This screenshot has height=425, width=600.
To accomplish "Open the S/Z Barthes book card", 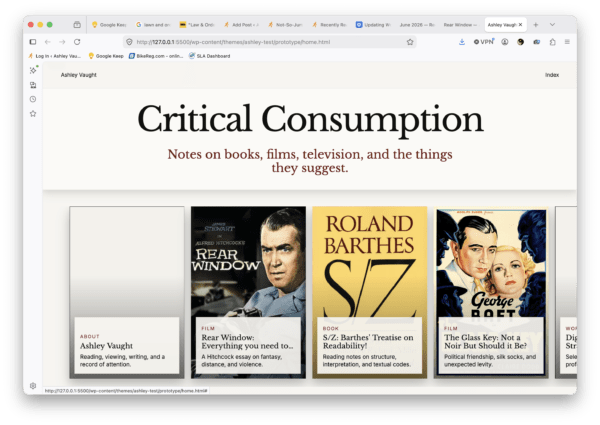I will point(370,292).
